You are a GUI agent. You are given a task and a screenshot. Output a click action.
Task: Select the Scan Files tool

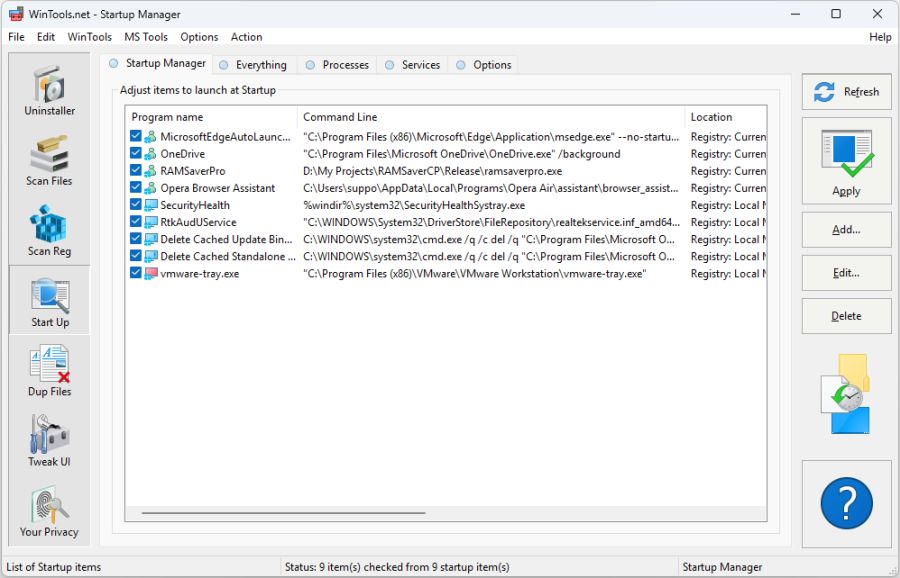48,159
